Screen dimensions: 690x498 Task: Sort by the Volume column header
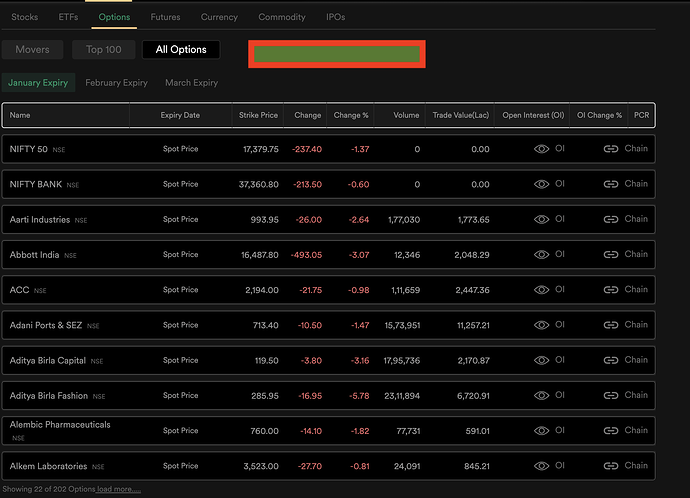[x=406, y=115]
